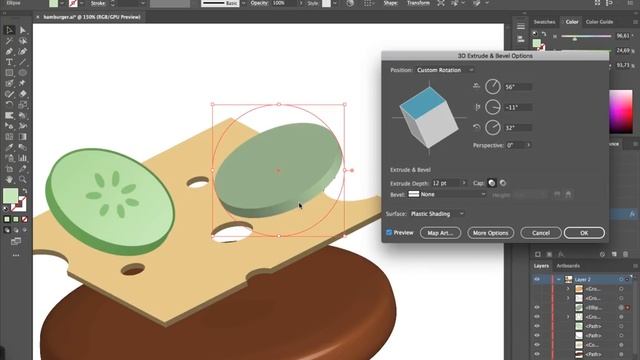Click the Fill color box in toolbox
This screenshot has height=360, width=640.
[10, 195]
